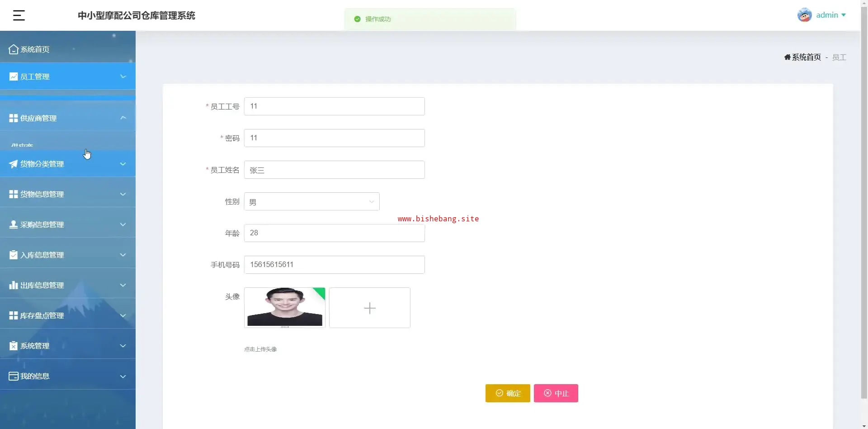Expand the 员工管理 chevron

pos(123,76)
